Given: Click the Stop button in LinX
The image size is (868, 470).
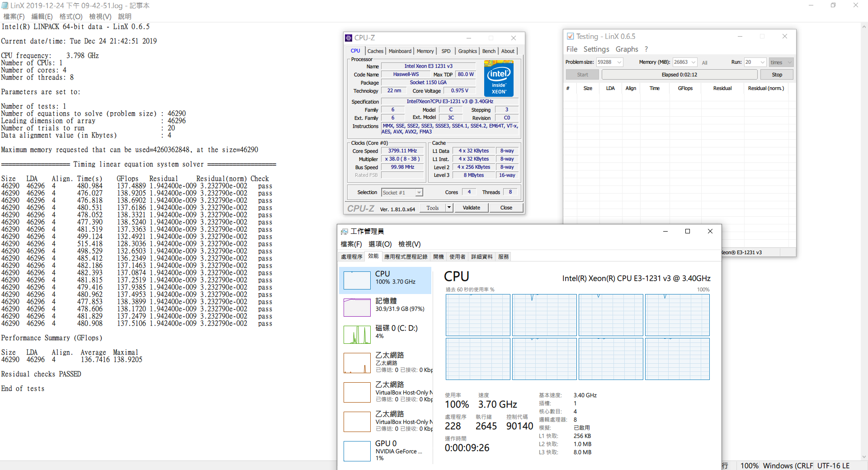Looking at the screenshot, I should pyautogui.click(x=777, y=75).
